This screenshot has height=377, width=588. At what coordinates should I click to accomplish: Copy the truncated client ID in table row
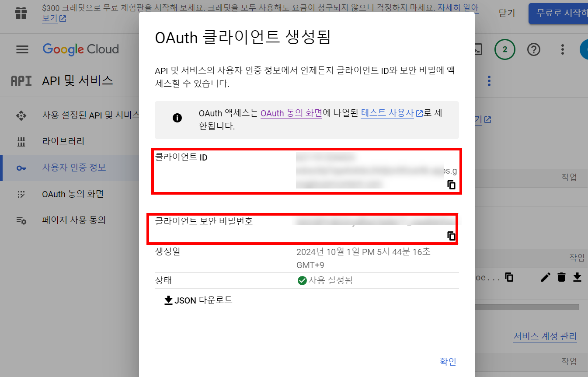click(x=509, y=277)
